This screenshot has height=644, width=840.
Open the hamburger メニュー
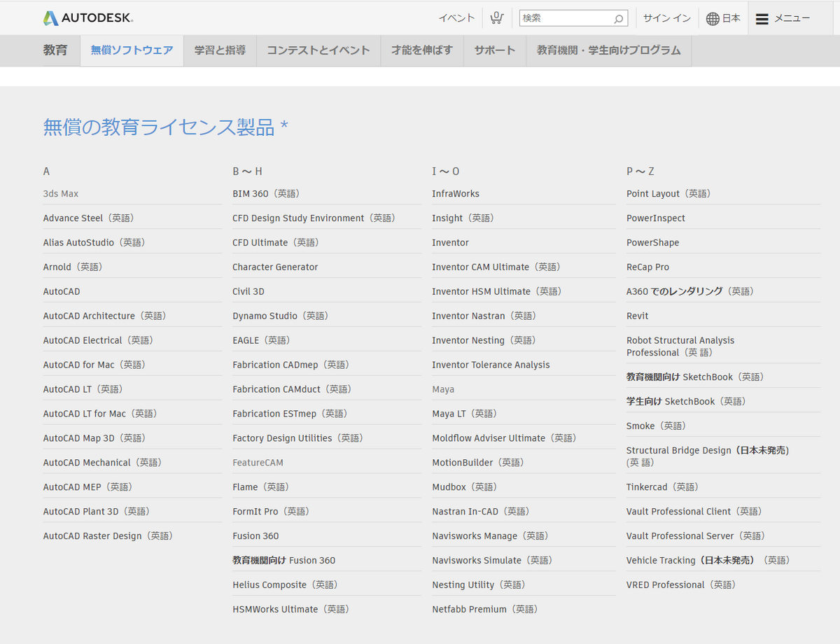(x=762, y=18)
